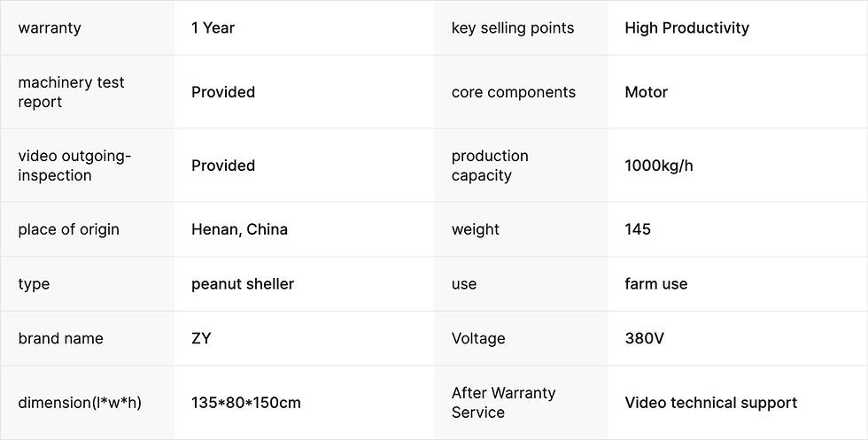Click the 'brand name' label
The height and width of the screenshot is (440, 868).
(x=60, y=338)
